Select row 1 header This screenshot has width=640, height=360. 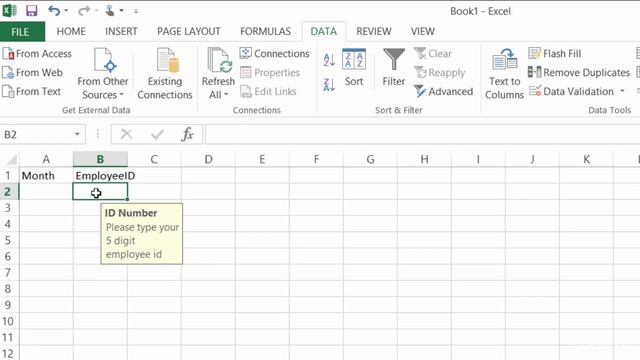click(x=8, y=176)
